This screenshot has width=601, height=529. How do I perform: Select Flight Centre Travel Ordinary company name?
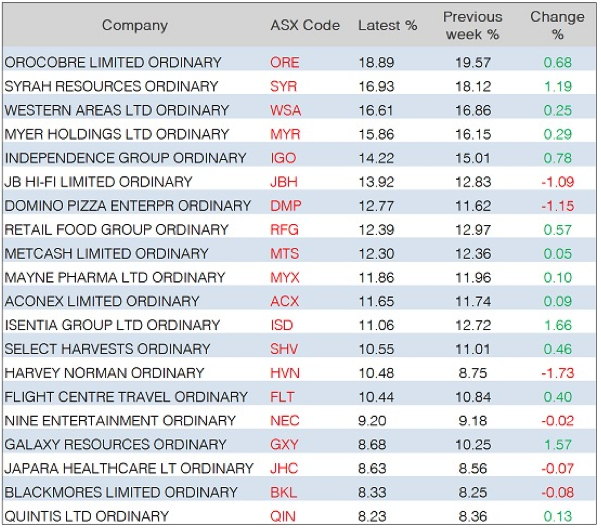tap(126, 397)
